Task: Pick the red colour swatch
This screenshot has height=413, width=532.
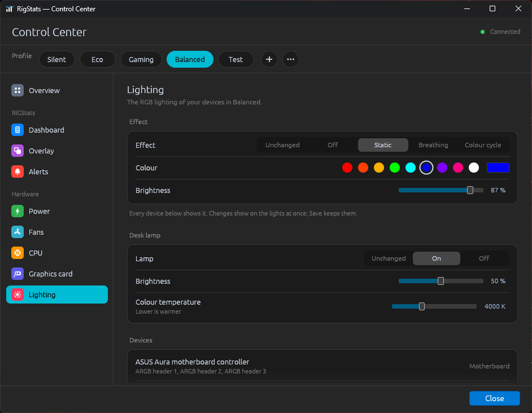Action: (347, 168)
